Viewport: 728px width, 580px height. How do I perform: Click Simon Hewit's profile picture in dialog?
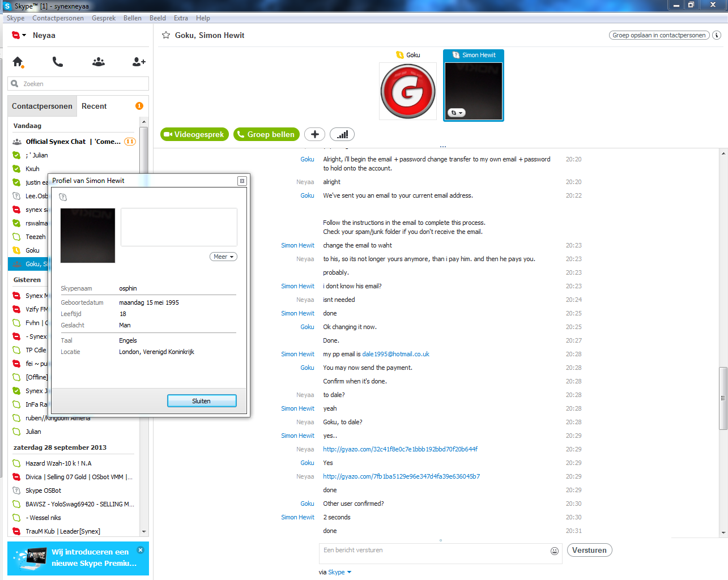tap(88, 236)
